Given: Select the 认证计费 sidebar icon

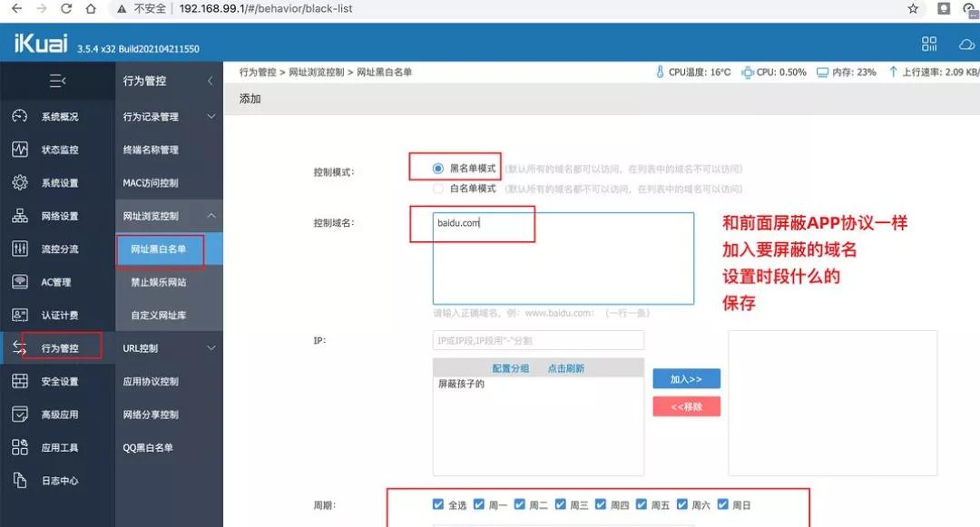Looking at the screenshot, I should pyautogui.click(x=20, y=315).
